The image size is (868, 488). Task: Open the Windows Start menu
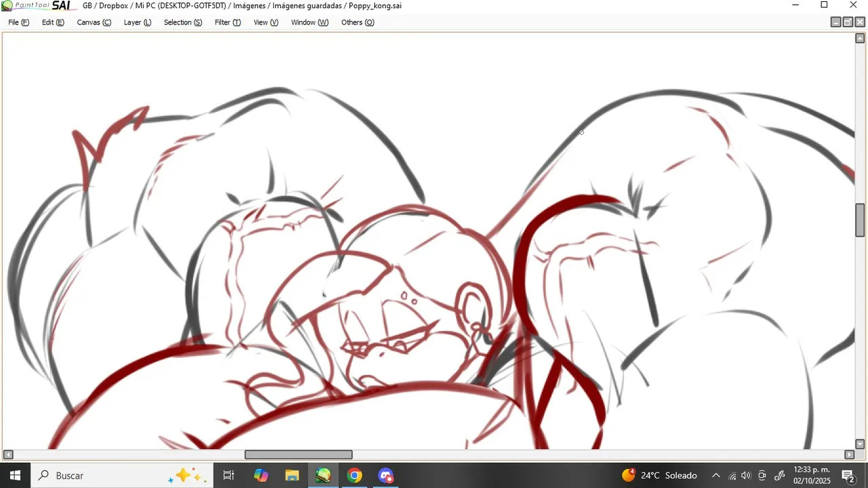tap(15, 475)
